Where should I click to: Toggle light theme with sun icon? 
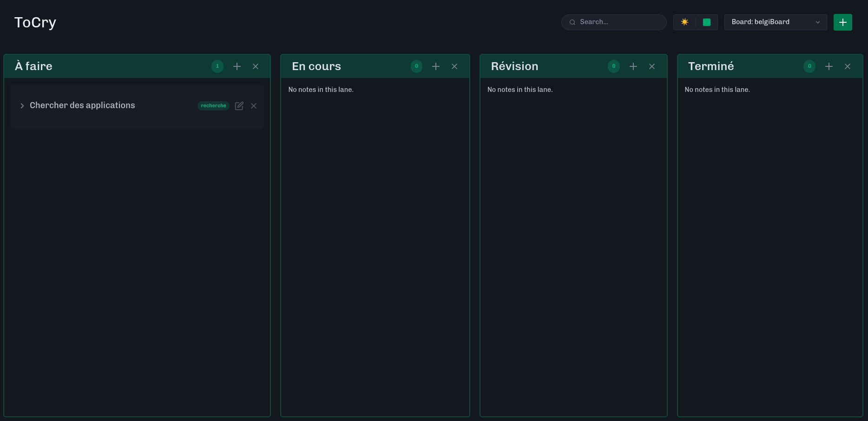click(684, 22)
